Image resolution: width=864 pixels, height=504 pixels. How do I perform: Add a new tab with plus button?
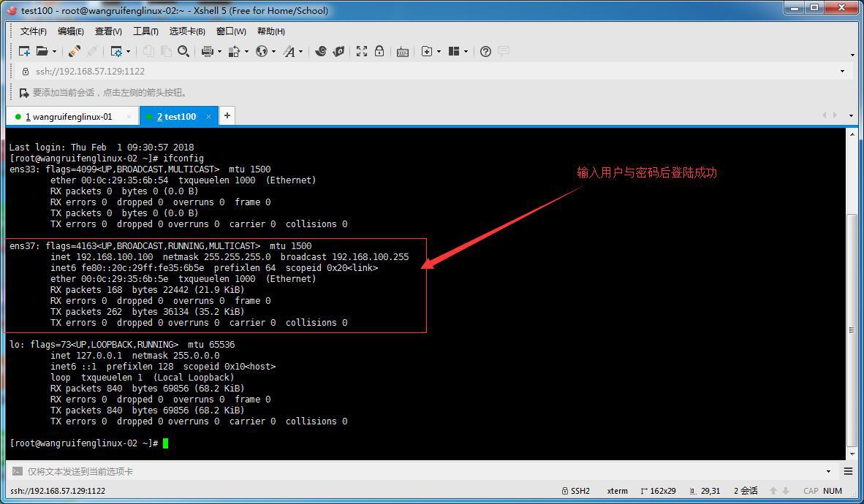(x=227, y=115)
